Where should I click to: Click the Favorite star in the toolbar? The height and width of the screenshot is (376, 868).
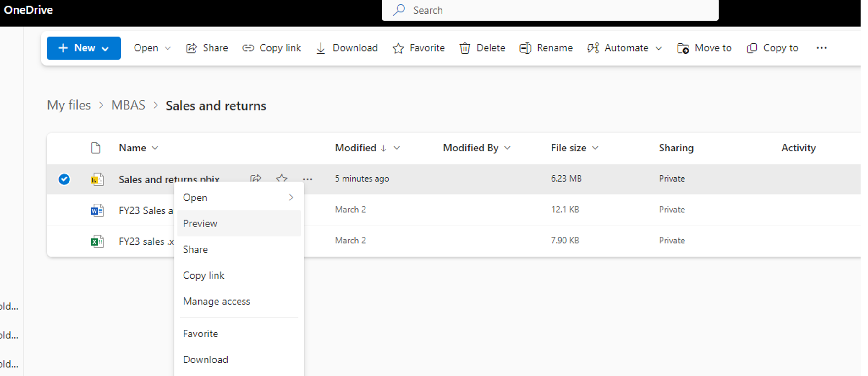(398, 48)
